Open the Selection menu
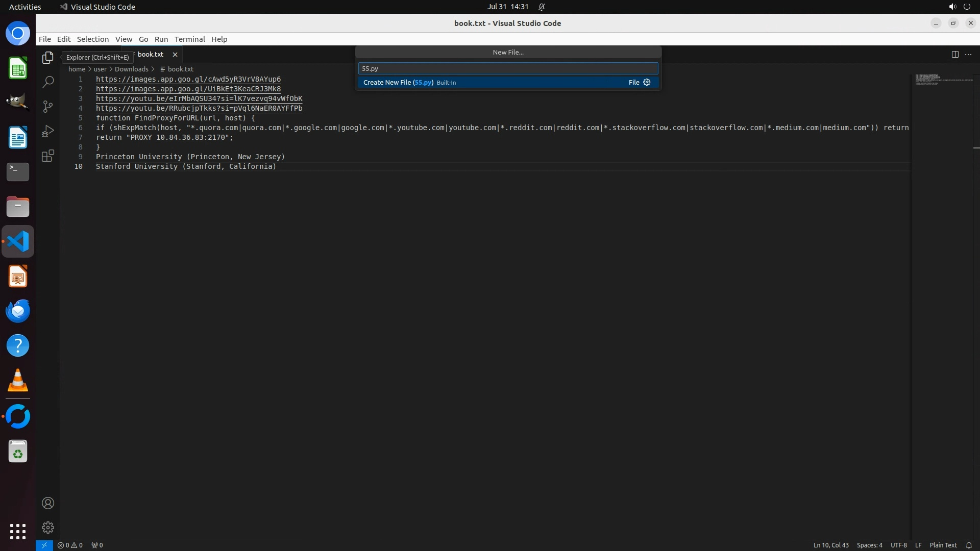980x551 pixels. [x=92, y=39]
